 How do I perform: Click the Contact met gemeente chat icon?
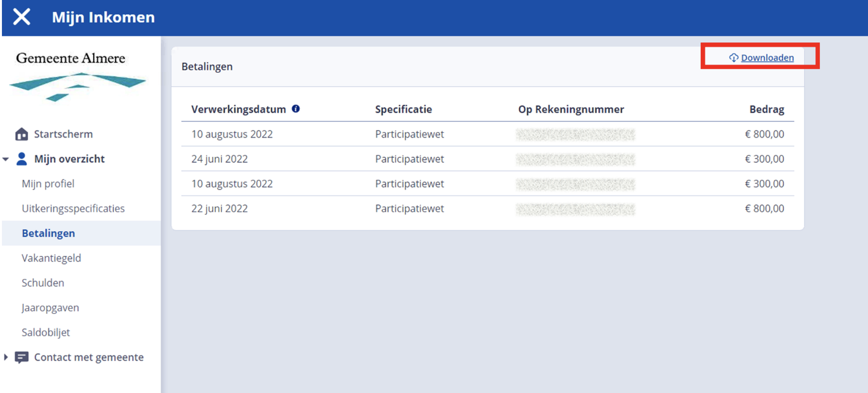coord(22,357)
